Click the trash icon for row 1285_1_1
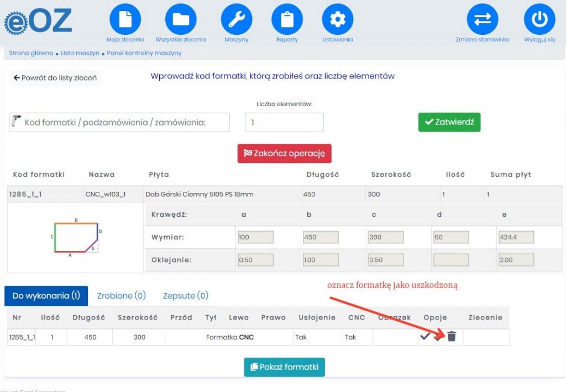Image resolution: width=566 pixels, height=392 pixels. (x=452, y=336)
